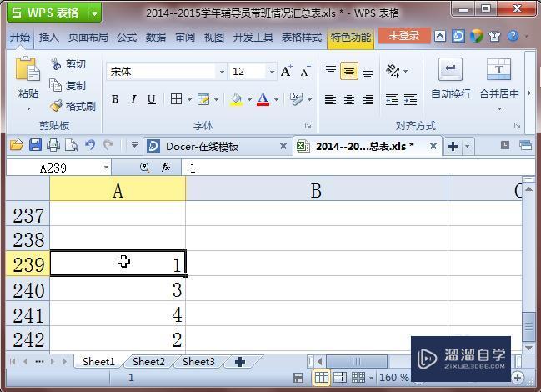Click into the formula bar input
Screen dimensions: 541x392
[358, 168]
